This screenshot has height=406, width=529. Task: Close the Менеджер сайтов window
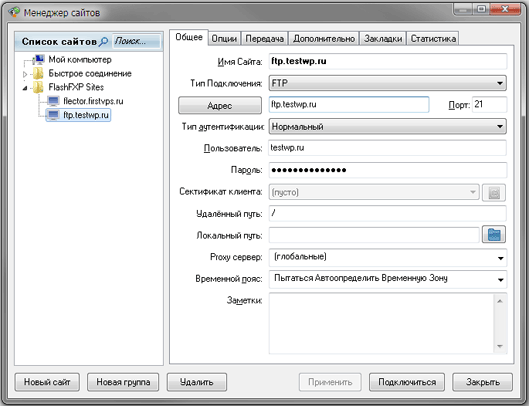[505, 9]
